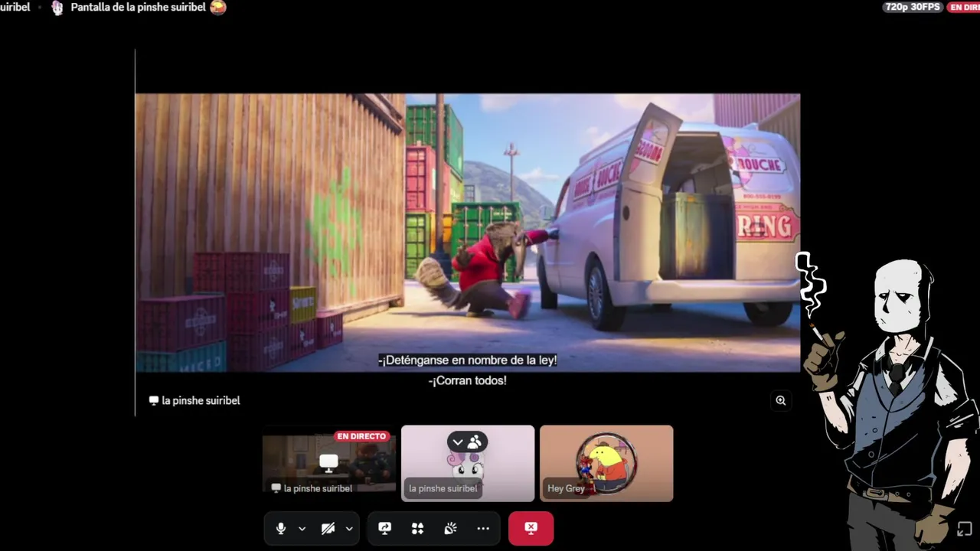This screenshot has height=551, width=980.
Task: Click the magnifier zoom icon below stream
Action: point(780,400)
